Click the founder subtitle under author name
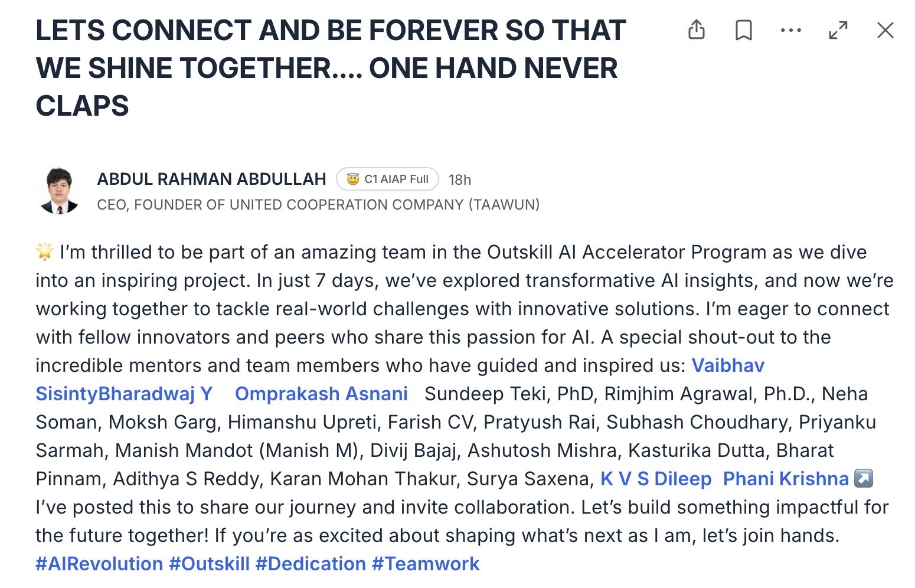 [x=318, y=205]
